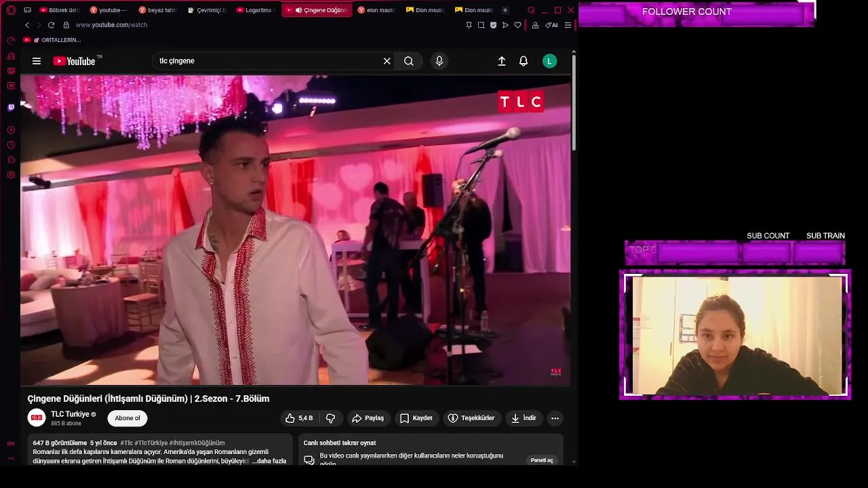Open the three-dot sidebar setup at bottom
Viewport: 868px width, 488px height.
point(11,459)
